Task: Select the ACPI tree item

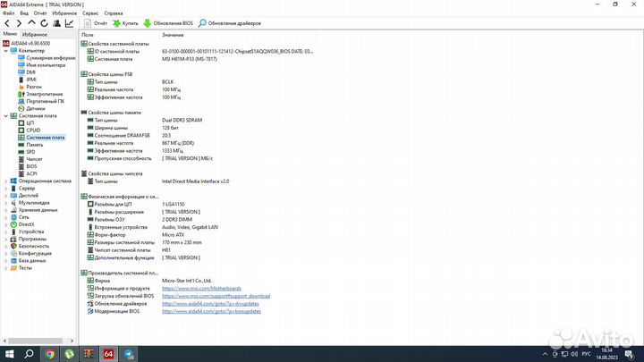Action: (x=28, y=173)
